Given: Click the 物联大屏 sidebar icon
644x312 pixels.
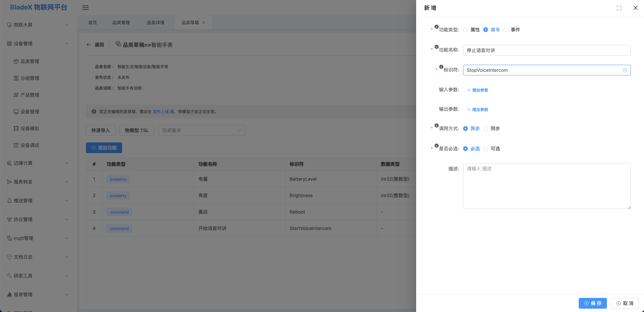Looking at the screenshot, I should pyautogui.click(x=9, y=25).
